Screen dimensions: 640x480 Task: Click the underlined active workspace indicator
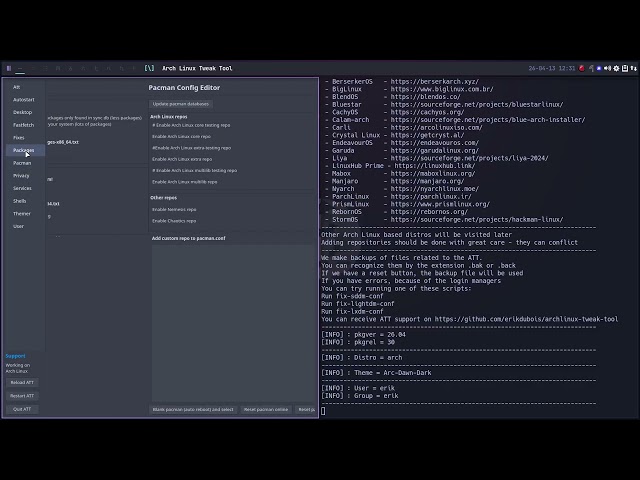20,69
